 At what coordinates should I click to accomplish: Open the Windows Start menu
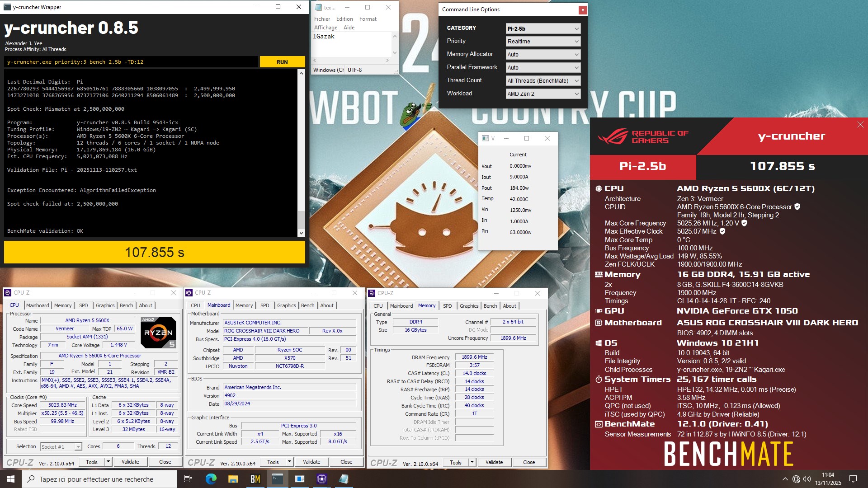[x=11, y=479]
